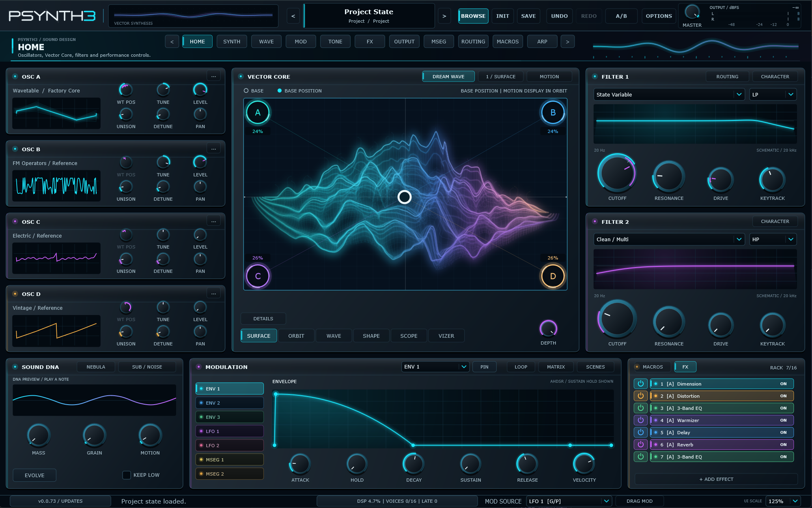Go to next preset arrow
The image size is (812, 508).
(x=444, y=16)
